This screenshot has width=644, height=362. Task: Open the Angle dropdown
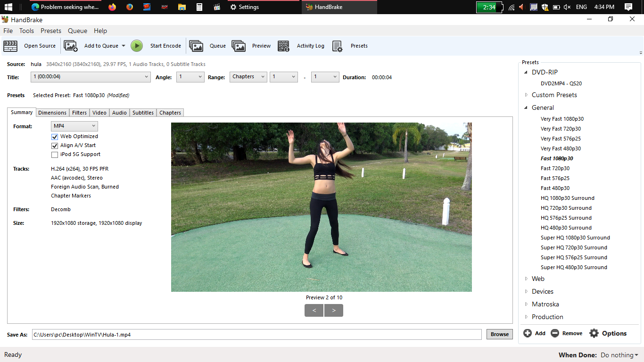(190, 77)
